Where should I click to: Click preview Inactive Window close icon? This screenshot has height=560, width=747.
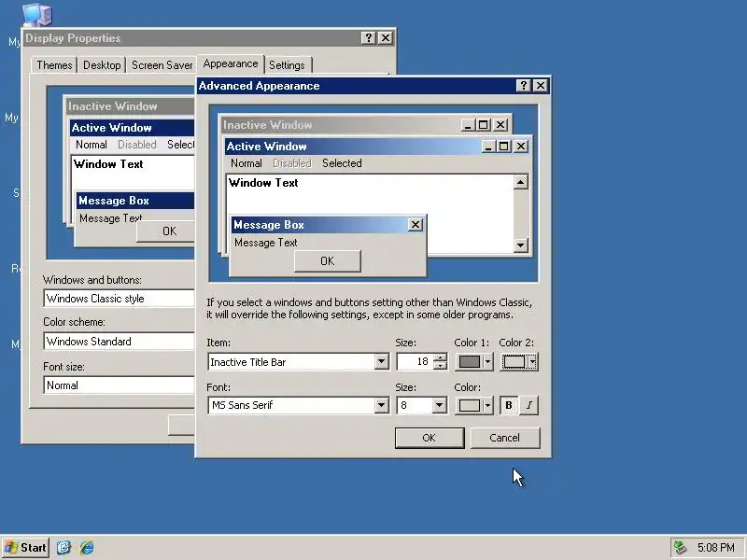[x=500, y=125]
